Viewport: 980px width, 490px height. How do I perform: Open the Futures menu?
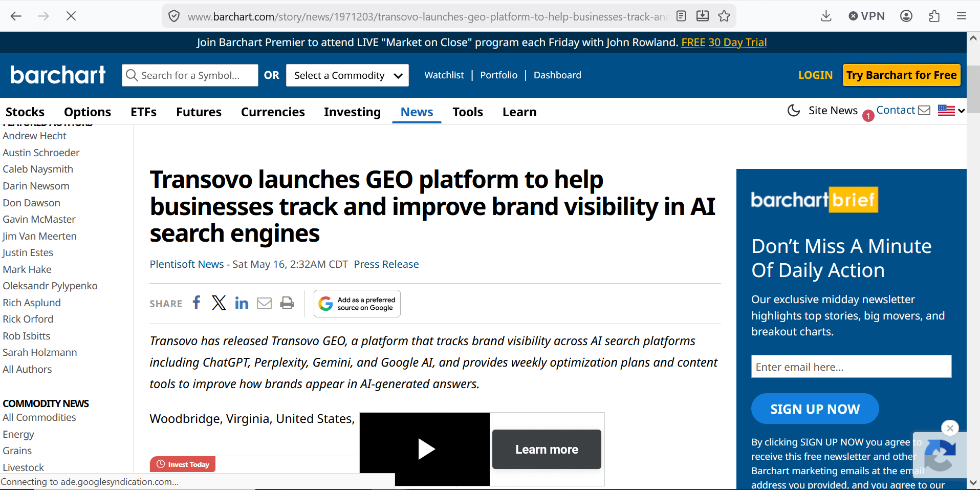click(x=199, y=112)
